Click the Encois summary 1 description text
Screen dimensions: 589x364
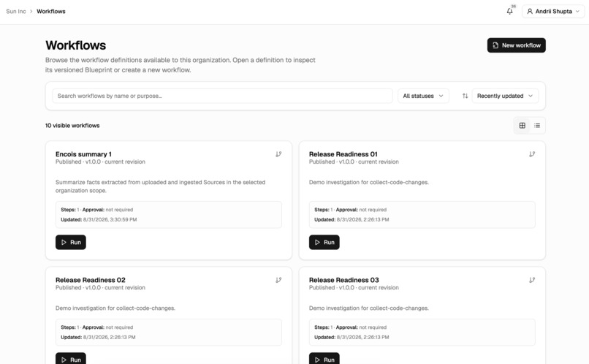160,186
